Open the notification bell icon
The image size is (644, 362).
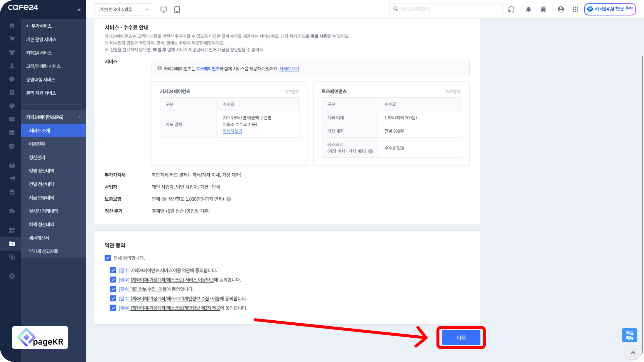click(x=528, y=9)
